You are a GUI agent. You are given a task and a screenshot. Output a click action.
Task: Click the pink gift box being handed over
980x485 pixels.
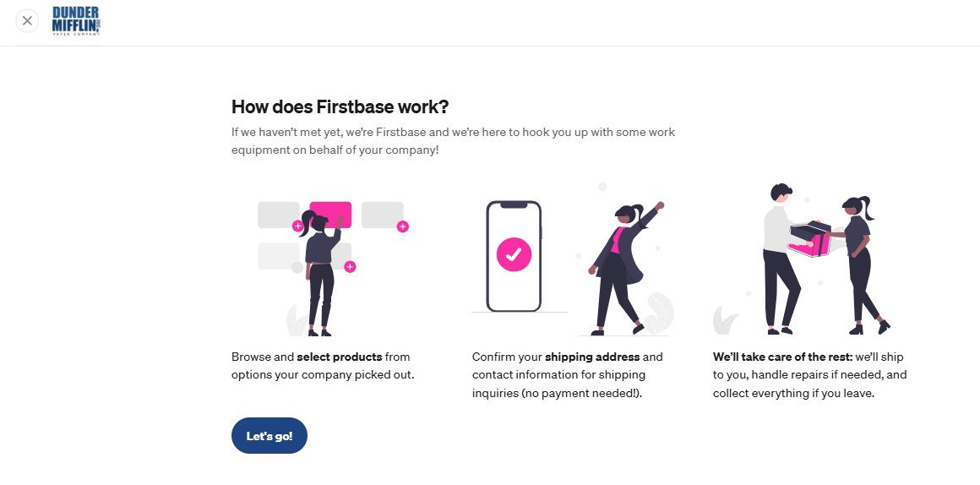pos(810,240)
